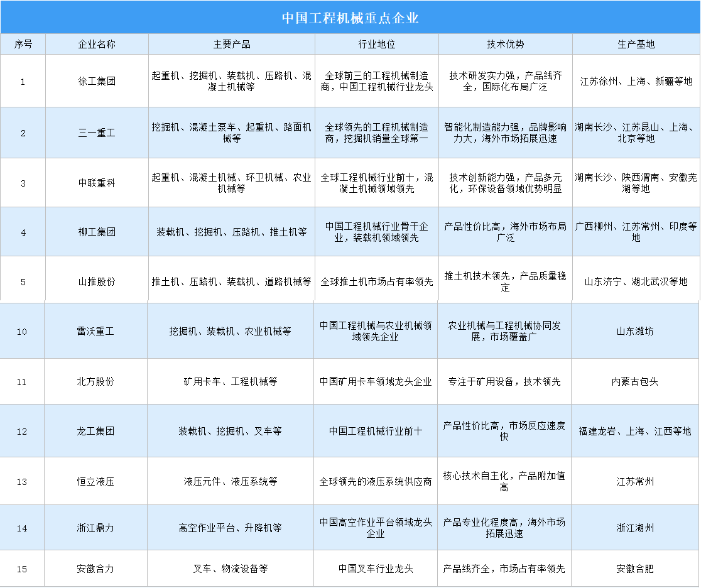Image resolution: width=706 pixels, height=588 pixels.
Task: Select the 技术优势 column header
Action: 506,44
